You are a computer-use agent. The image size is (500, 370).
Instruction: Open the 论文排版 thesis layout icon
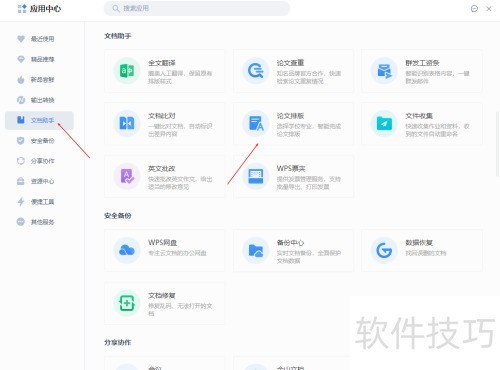(255, 123)
